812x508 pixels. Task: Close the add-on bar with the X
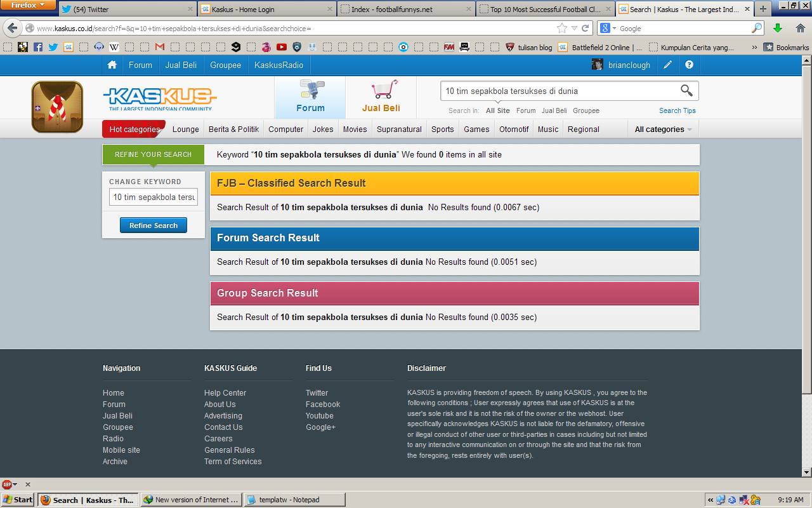(x=28, y=485)
